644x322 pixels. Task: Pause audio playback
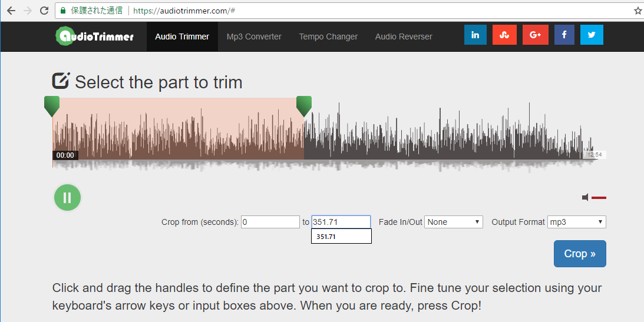point(67,198)
